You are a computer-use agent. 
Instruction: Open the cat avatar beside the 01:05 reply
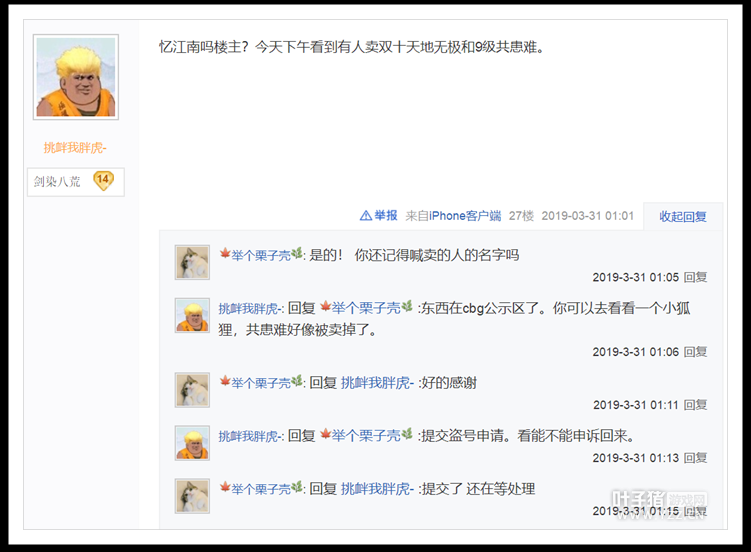(x=192, y=262)
